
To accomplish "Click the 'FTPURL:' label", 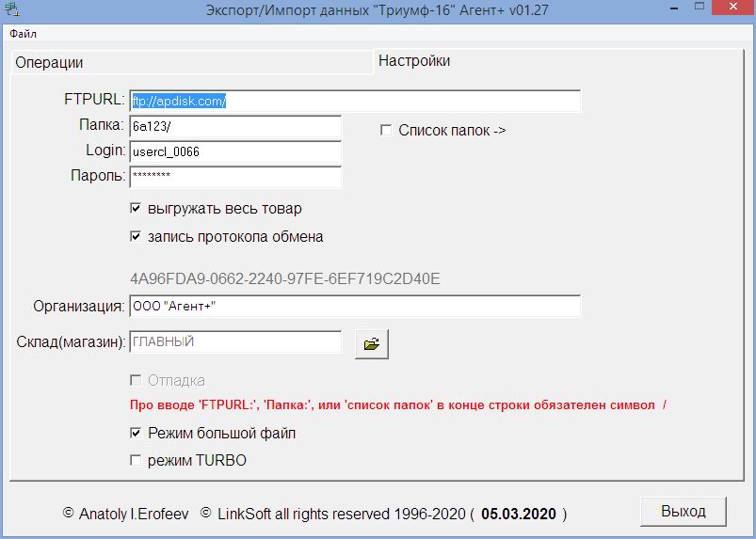I will (94, 99).
